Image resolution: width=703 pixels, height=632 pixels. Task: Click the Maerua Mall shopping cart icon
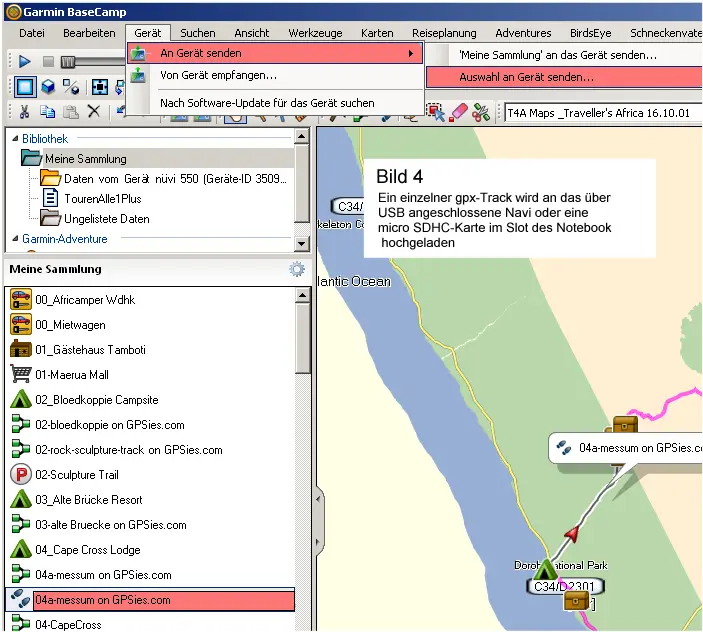[x=21, y=375]
